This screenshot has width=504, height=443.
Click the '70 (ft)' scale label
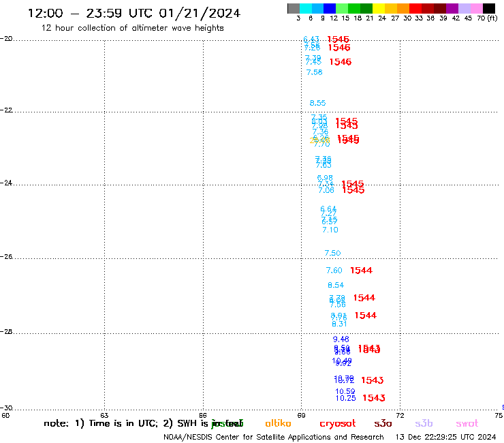point(487,18)
